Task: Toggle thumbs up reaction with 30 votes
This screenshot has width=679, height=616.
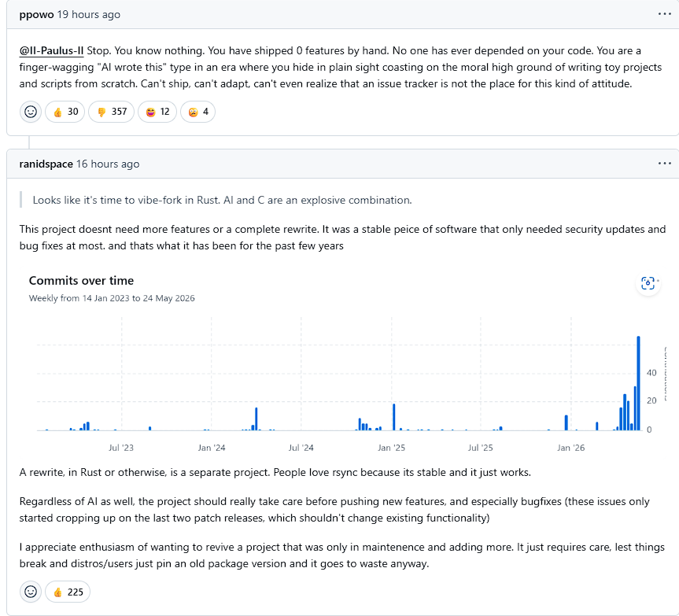Action: tap(65, 112)
